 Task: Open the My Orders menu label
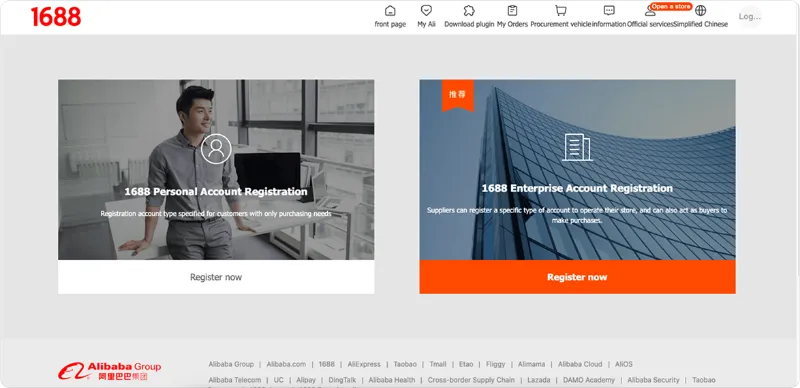pyautogui.click(x=512, y=24)
